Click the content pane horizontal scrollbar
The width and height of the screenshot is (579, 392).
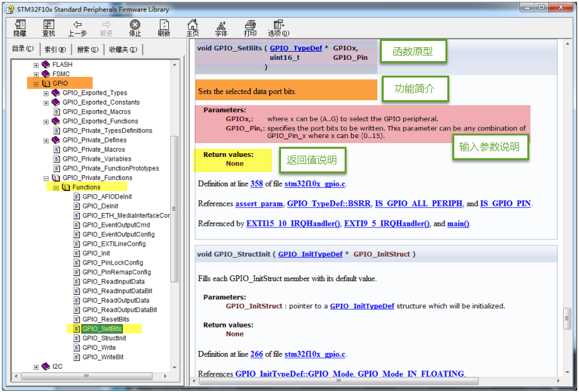tap(338, 381)
